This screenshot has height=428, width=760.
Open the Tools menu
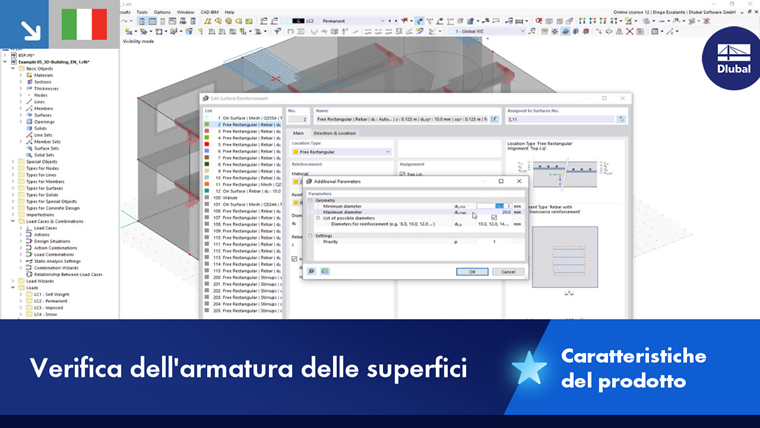click(142, 12)
